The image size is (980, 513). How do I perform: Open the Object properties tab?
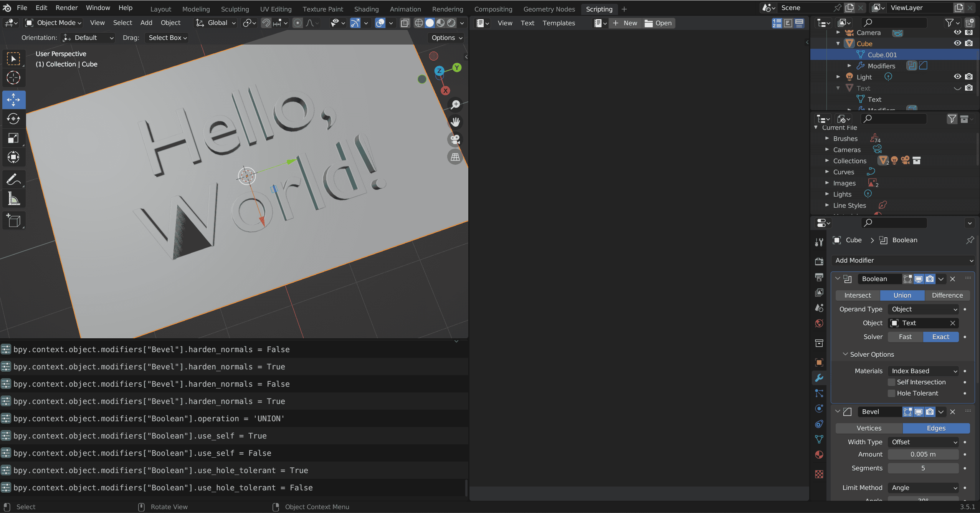click(819, 362)
